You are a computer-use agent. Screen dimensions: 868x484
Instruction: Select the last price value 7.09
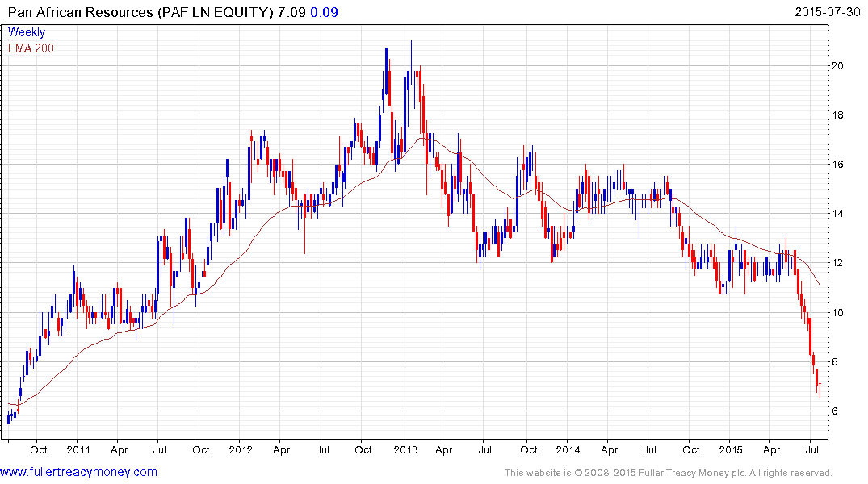[x=291, y=12]
